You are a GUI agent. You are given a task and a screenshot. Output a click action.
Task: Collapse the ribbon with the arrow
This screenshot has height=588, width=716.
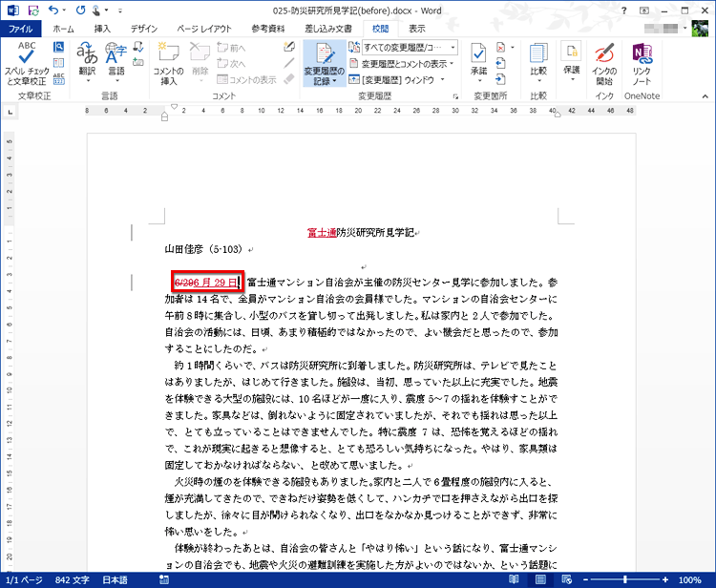tap(705, 96)
